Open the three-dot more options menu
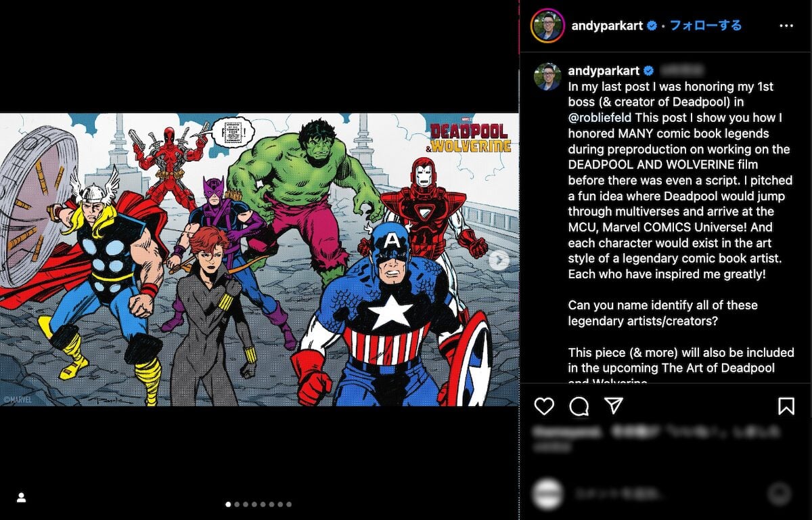This screenshot has height=520, width=812. coord(786,26)
